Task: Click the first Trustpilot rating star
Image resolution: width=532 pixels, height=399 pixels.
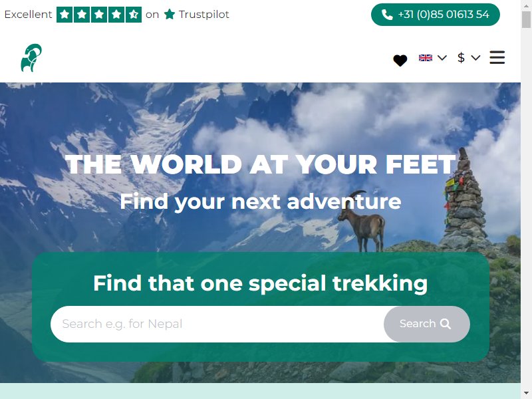Action: point(65,15)
